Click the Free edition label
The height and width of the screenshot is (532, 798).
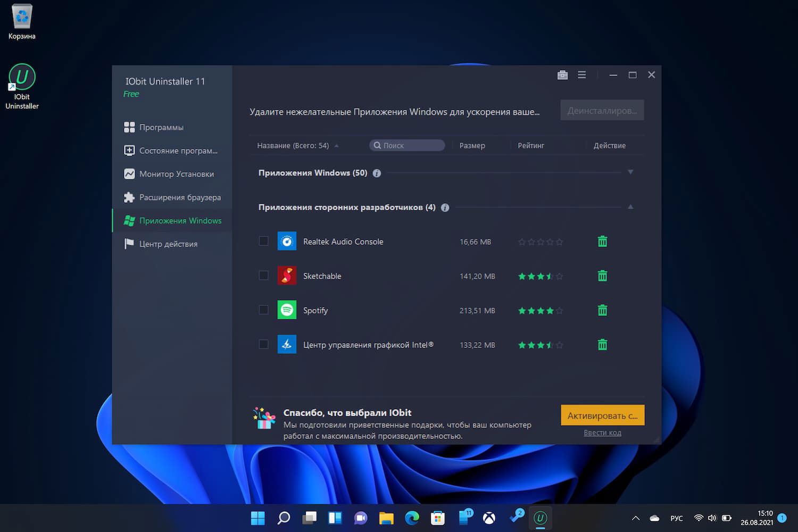tap(131, 94)
